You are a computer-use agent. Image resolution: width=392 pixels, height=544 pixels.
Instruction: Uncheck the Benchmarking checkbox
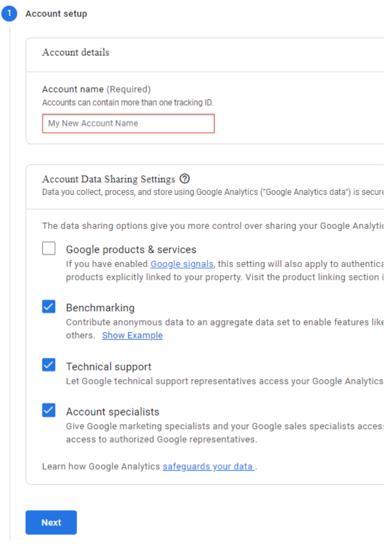pos(49,307)
